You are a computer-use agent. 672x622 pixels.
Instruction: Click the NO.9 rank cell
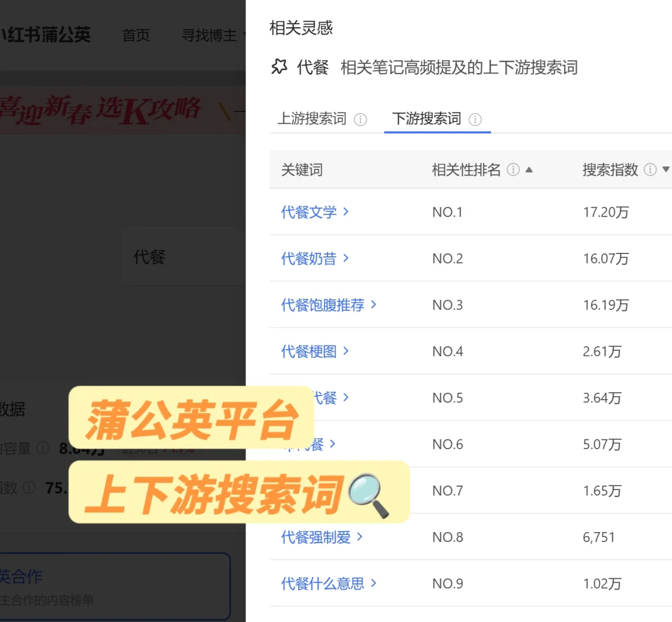[x=447, y=583]
